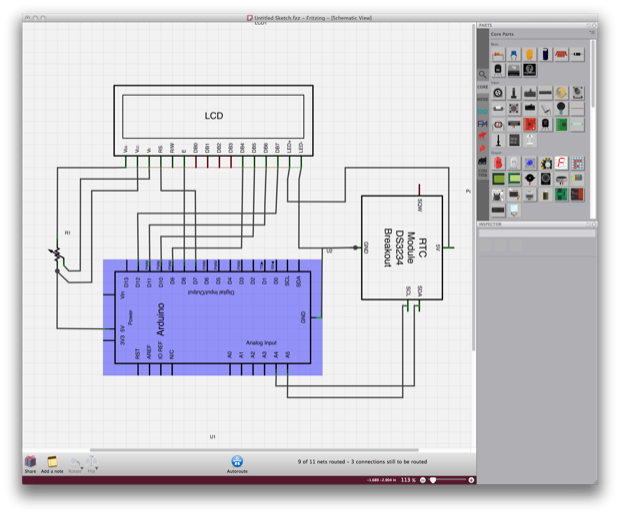Click the Inspector title input field

coord(537,233)
